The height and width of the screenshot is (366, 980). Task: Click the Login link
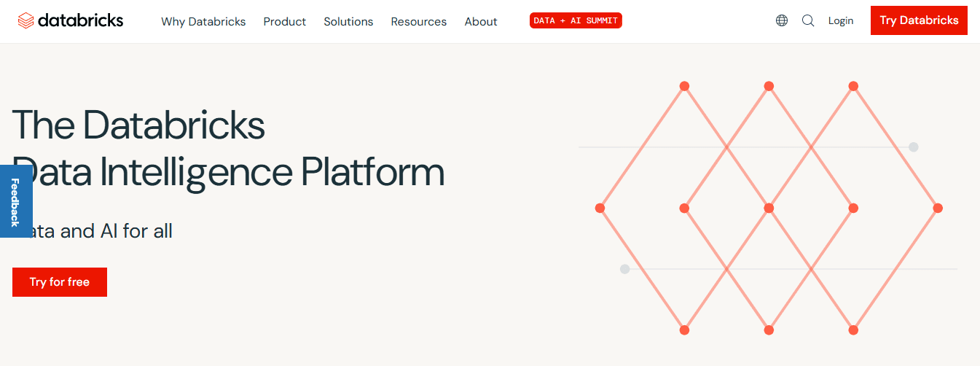tap(841, 20)
